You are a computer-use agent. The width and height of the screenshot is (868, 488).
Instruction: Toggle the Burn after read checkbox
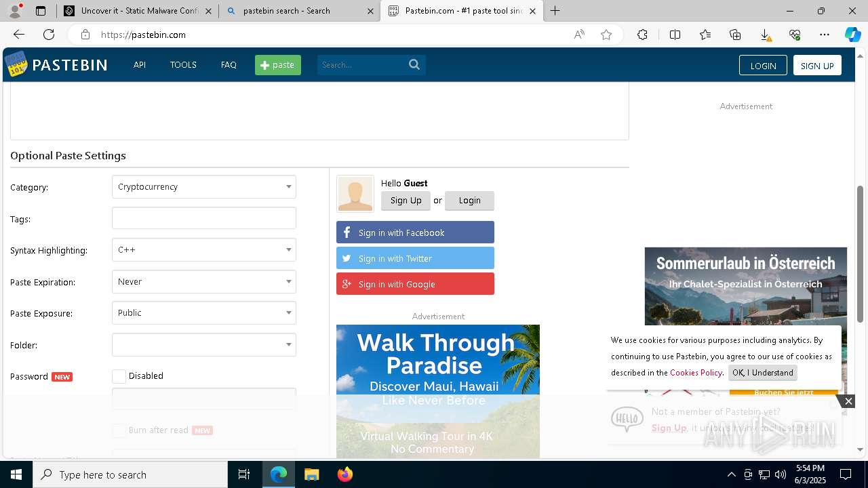click(119, 430)
